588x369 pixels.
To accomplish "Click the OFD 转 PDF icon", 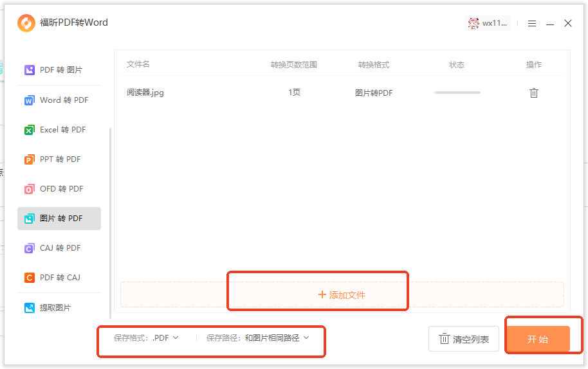I will (29, 189).
